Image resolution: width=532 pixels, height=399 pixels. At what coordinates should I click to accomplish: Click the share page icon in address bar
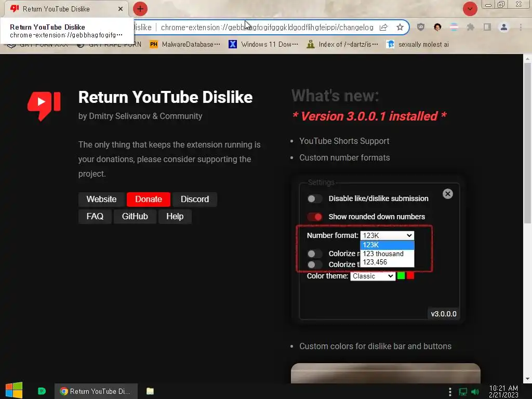(383, 28)
